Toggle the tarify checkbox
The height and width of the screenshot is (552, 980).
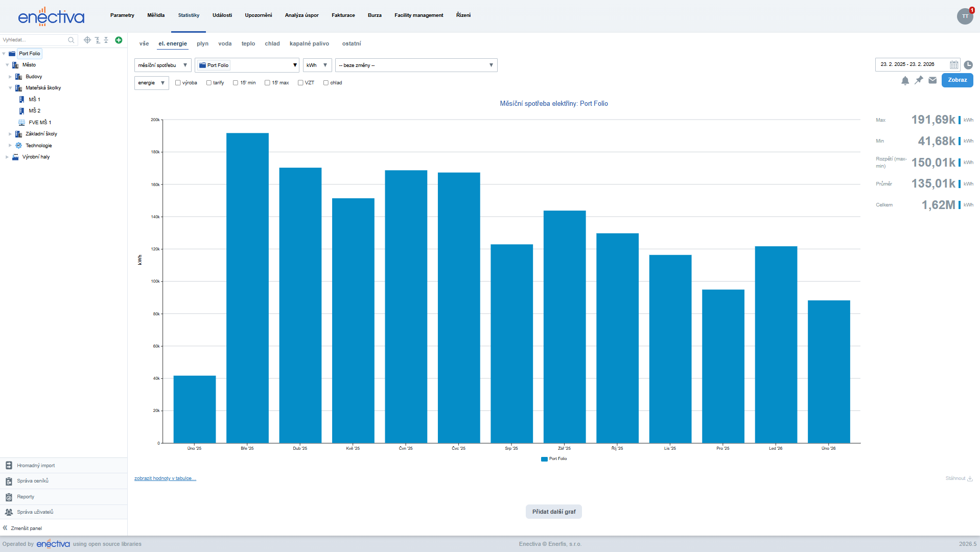pyautogui.click(x=209, y=83)
